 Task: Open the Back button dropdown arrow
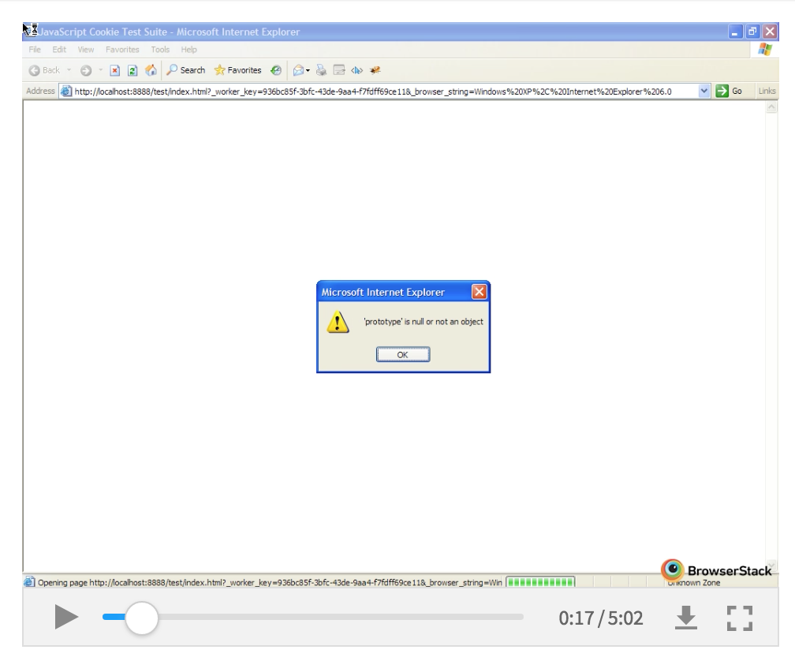pos(68,70)
